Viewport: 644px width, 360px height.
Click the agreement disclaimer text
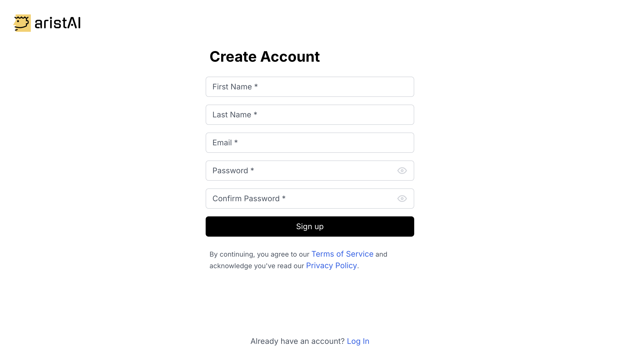point(260,254)
